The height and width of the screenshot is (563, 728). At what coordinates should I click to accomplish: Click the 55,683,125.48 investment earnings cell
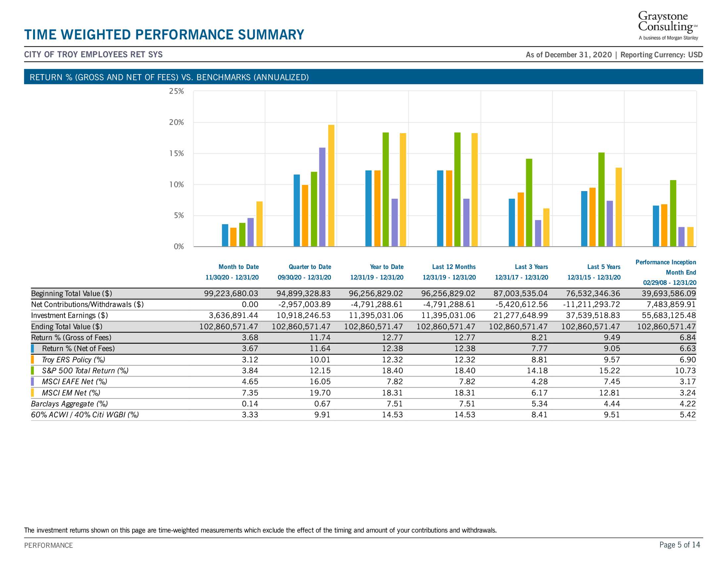pos(669,316)
